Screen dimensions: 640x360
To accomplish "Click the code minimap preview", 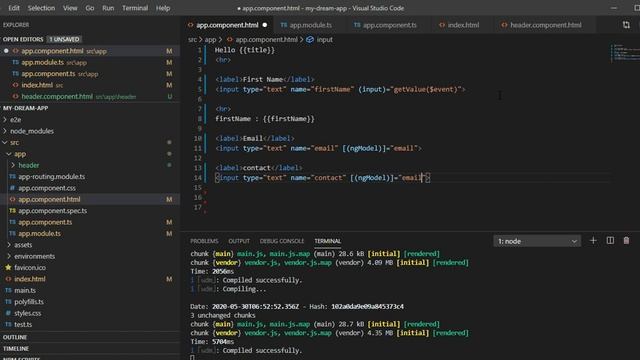I will [624, 53].
